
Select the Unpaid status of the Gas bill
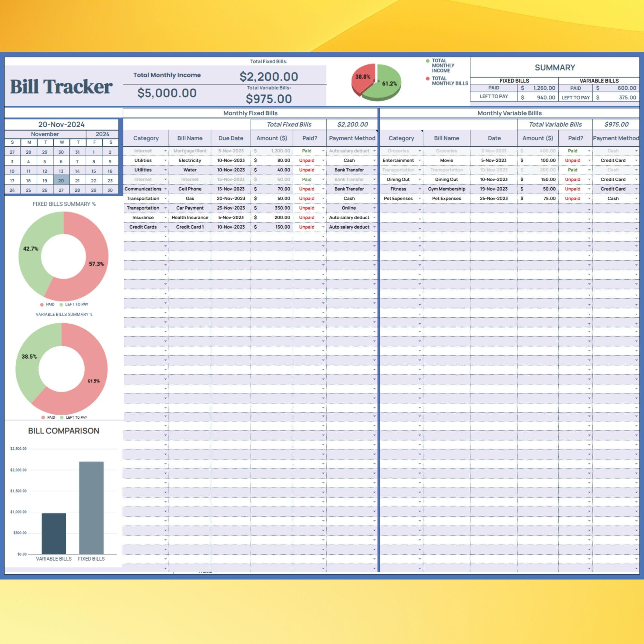tap(307, 198)
